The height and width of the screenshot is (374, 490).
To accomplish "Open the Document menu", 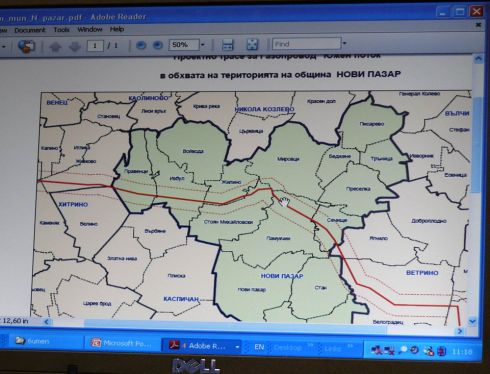I will click(30, 30).
